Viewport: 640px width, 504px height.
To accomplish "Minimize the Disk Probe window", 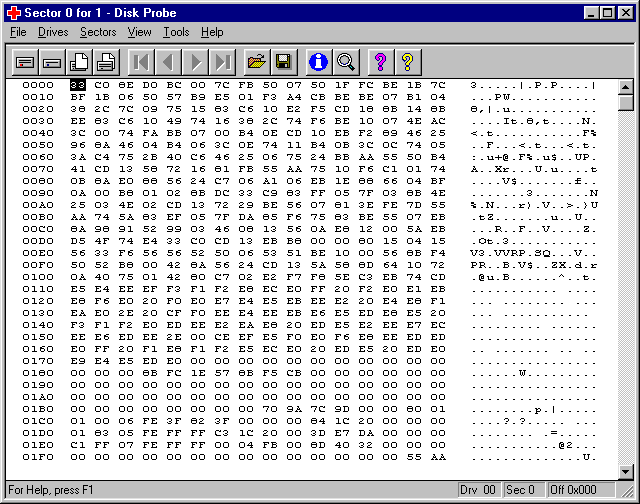I will coord(591,13).
